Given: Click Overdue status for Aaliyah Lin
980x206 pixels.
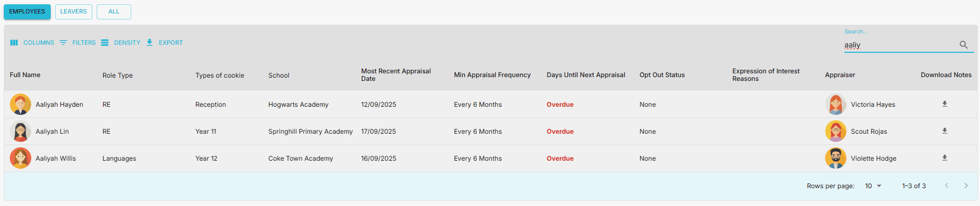Looking at the screenshot, I should click(x=560, y=132).
